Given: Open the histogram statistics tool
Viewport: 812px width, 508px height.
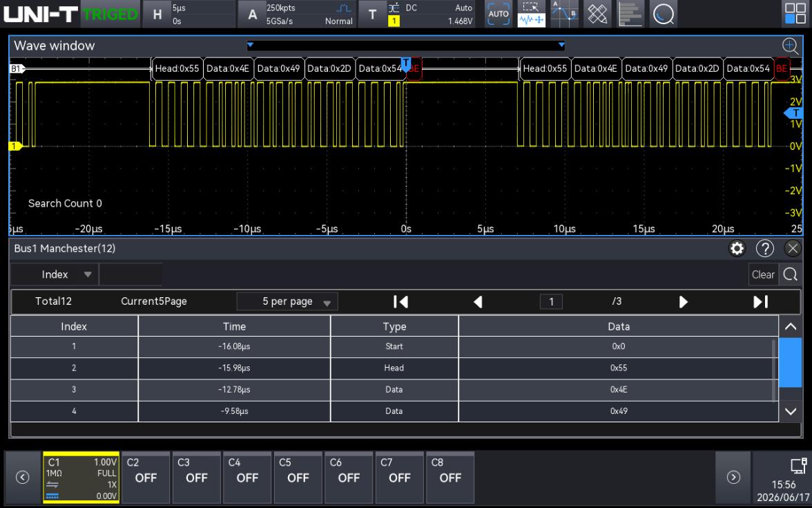Looking at the screenshot, I should point(630,14).
